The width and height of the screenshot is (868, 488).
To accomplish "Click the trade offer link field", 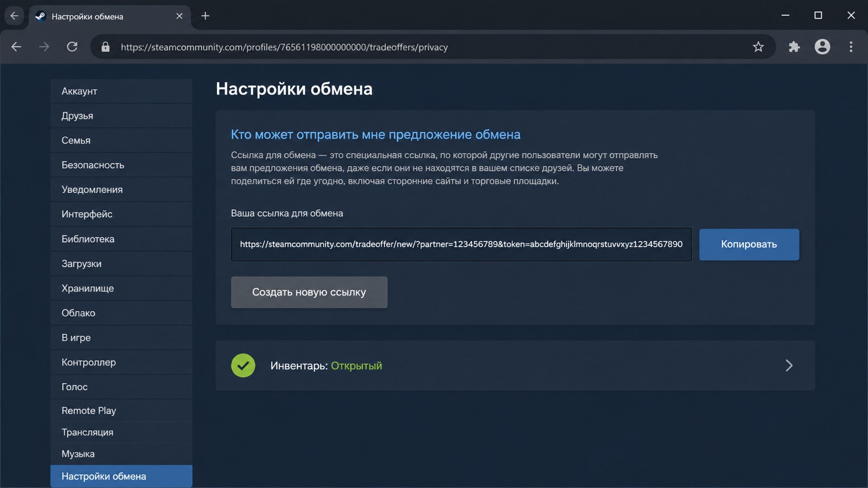I will point(461,245).
